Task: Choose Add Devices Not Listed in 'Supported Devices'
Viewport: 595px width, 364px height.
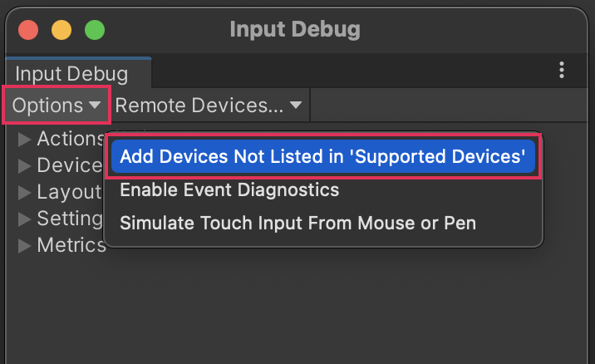Action: [322, 157]
